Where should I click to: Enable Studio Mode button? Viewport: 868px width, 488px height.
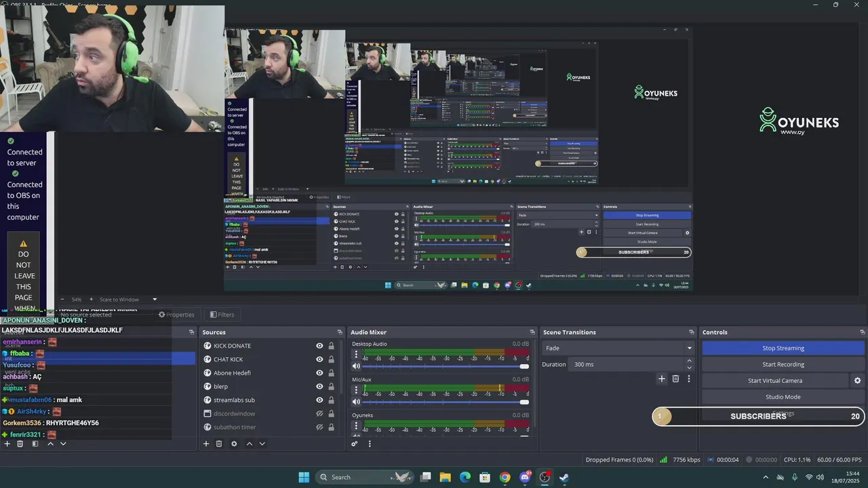pyautogui.click(x=783, y=397)
